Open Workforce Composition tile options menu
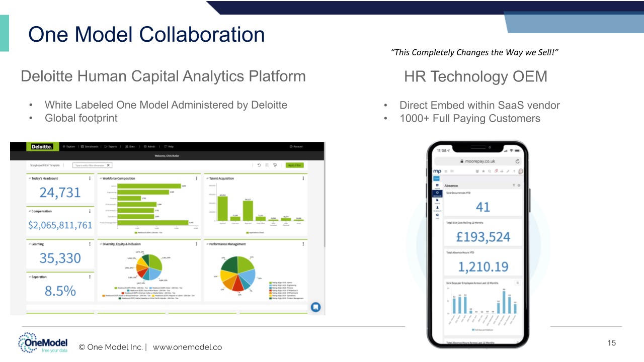Image resolution: width=644 pixels, height=362 pixels. pyautogui.click(x=197, y=178)
